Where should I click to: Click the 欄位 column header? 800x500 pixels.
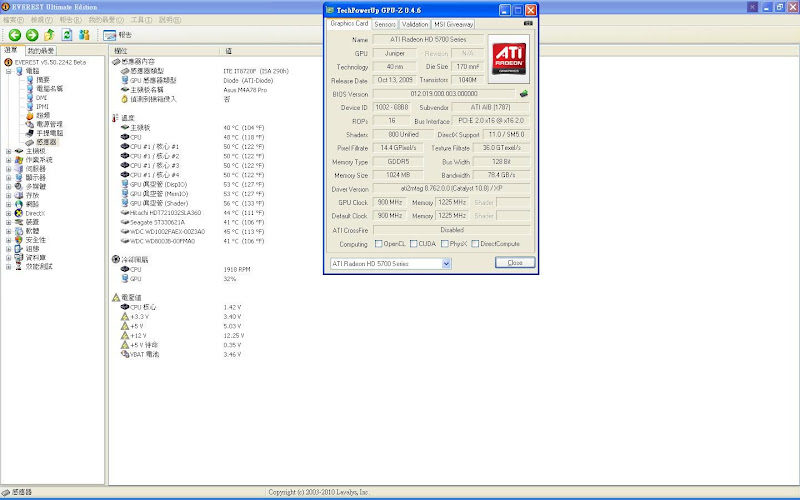pyautogui.click(x=164, y=51)
